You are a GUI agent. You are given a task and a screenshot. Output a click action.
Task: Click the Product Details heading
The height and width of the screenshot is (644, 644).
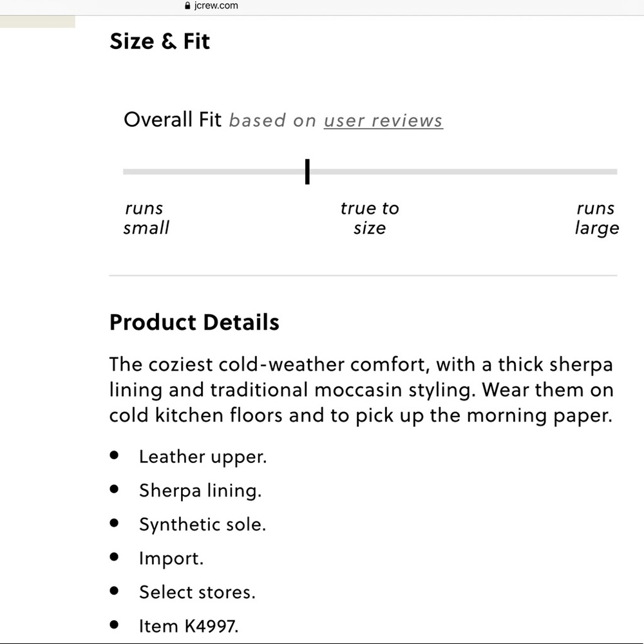pos(194,322)
